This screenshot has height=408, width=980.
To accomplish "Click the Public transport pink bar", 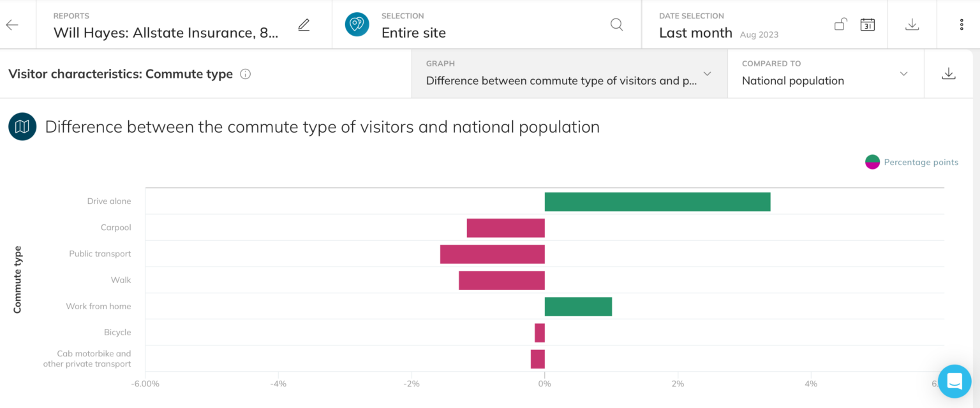I will [x=492, y=254].
